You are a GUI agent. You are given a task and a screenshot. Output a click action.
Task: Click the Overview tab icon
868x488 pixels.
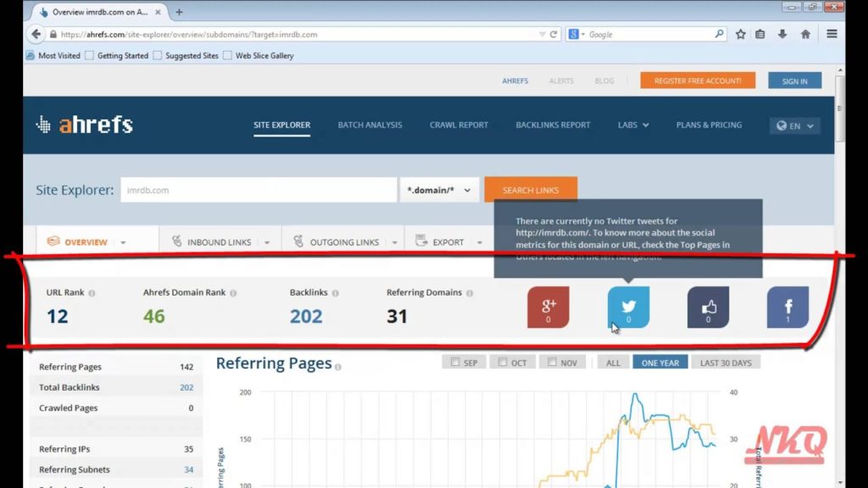pos(53,241)
